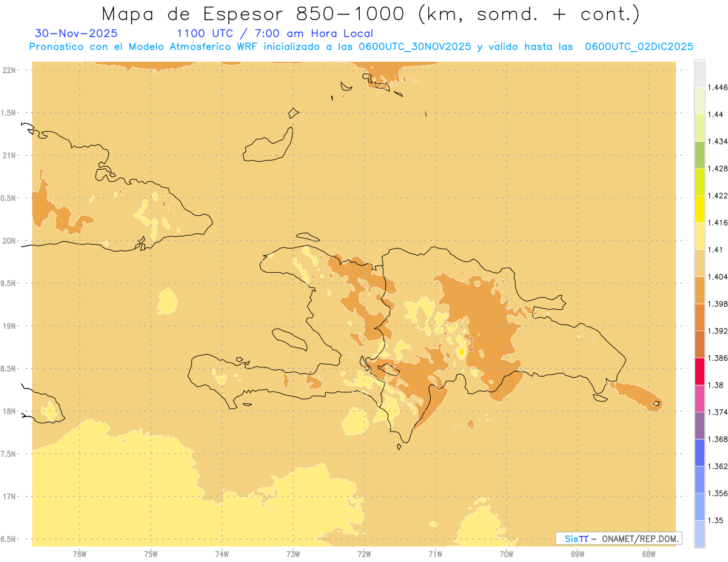
Task: Select the bright yellow legend band below 1.422
Action: [x=699, y=209]
